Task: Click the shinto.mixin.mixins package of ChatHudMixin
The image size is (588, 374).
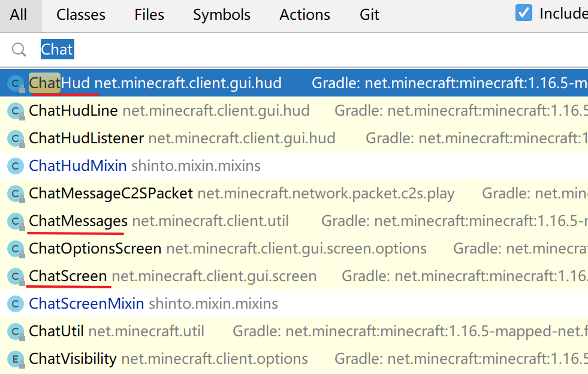Action: coord(196,166)
